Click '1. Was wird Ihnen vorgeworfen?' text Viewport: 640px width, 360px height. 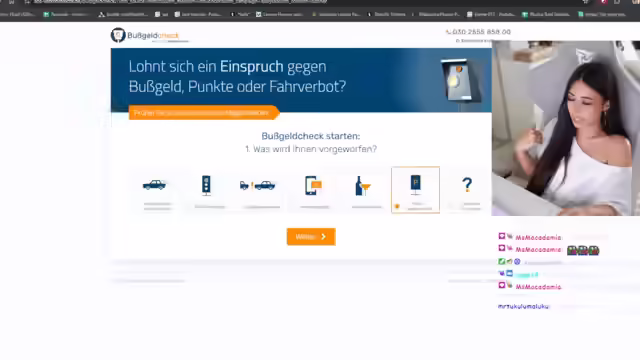[311, 149]
